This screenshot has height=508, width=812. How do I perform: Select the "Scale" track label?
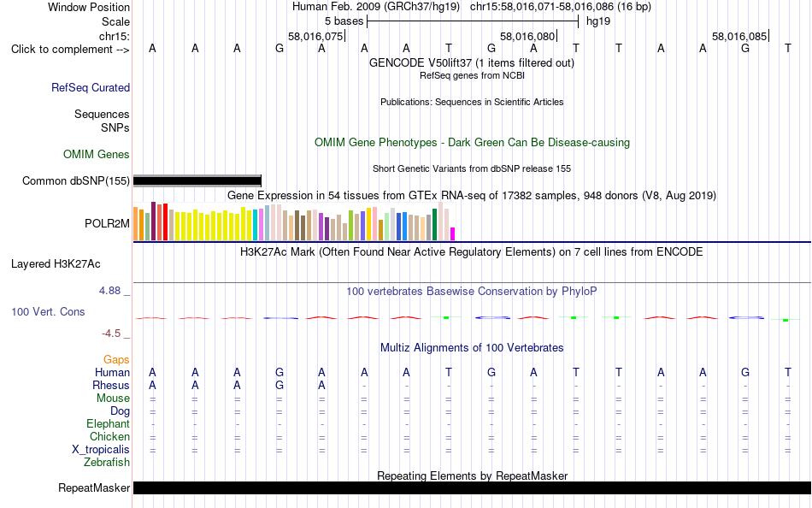115,21
